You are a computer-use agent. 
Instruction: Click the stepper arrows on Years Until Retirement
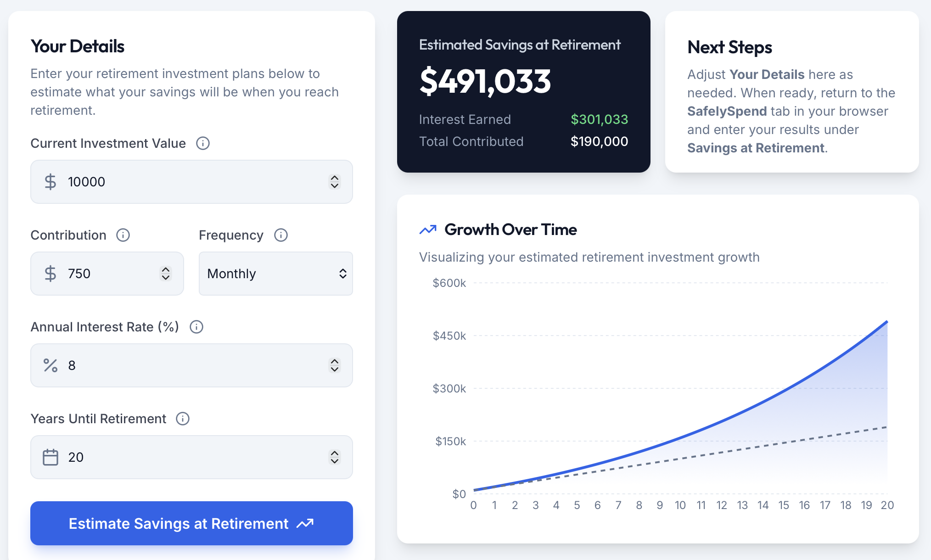pos(335,457)
